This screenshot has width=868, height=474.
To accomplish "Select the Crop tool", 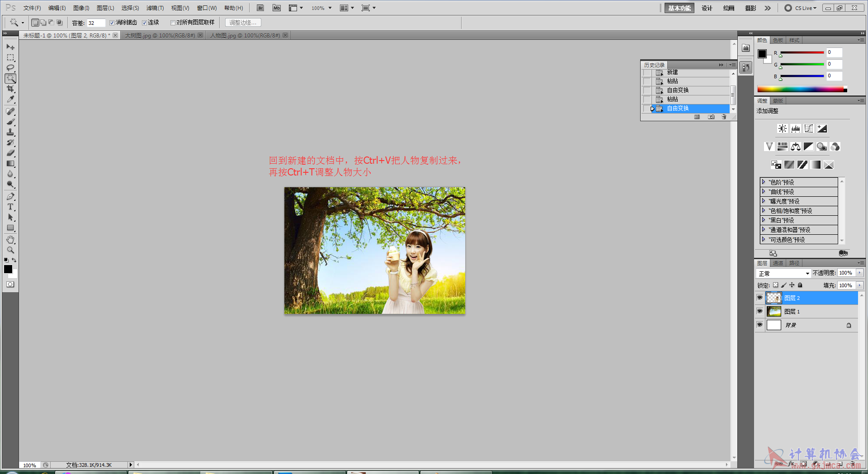I will (10, 89).
